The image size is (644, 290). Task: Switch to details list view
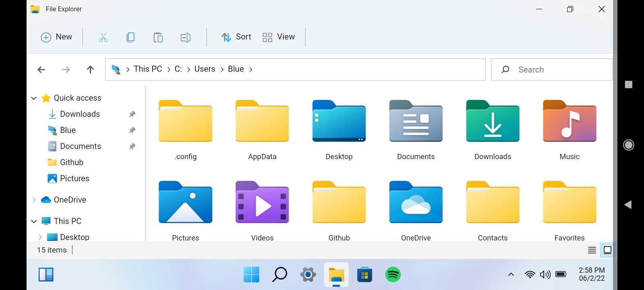(x=592, y=250)
